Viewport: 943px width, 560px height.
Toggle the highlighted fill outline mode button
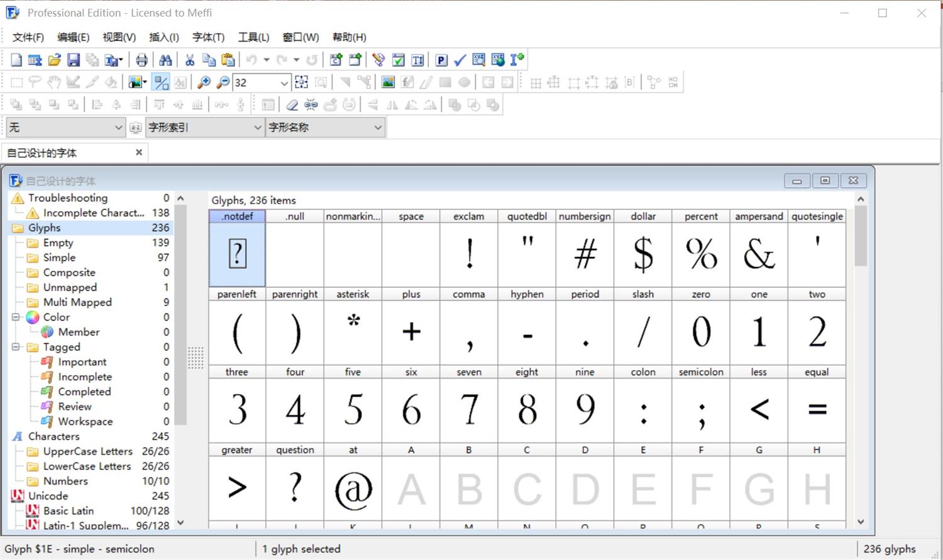coord(161,82)
